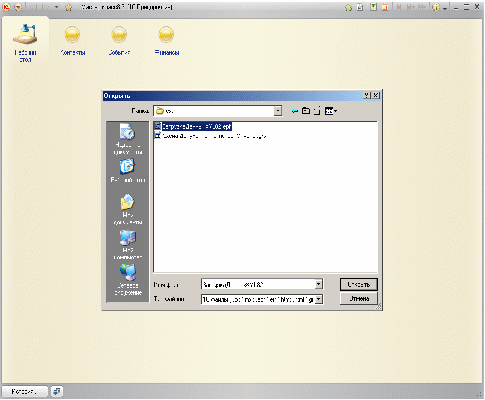Open the Views menu icon in dialog toolbar

pyautogui.click(x=331, y=111)
